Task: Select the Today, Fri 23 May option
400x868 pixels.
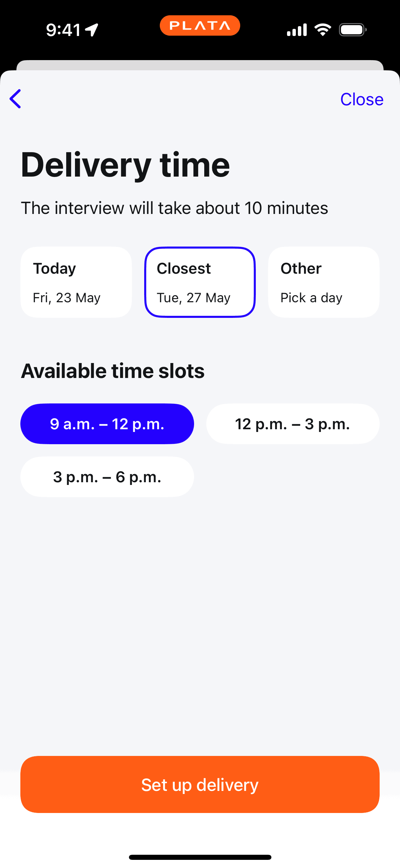Action: click(x=76, y=282)
